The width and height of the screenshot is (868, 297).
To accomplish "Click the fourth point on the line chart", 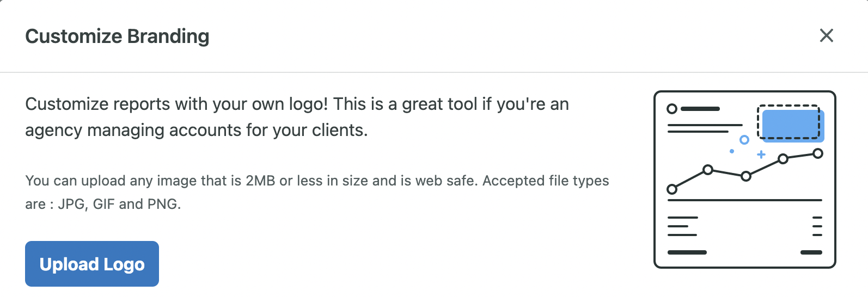I will 783,159.
